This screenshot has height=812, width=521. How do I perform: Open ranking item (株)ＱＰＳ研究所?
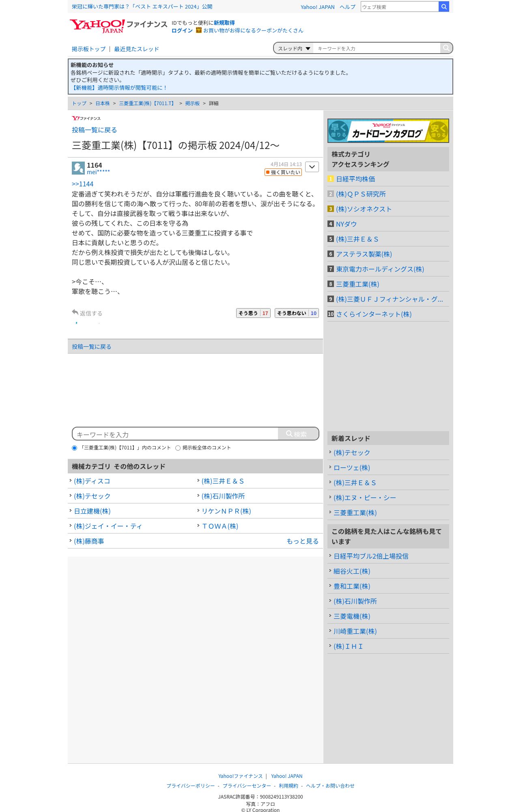361,194
